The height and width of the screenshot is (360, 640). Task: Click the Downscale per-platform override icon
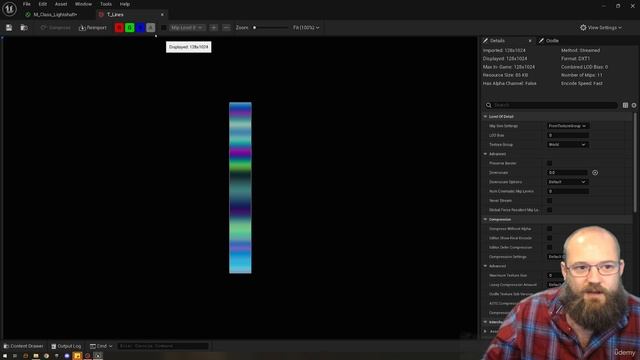[595, 173]
